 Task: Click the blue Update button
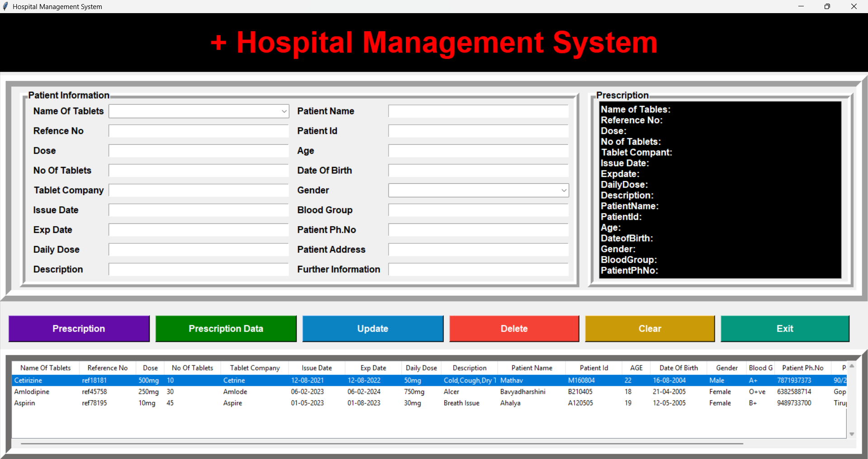point(373,329)
